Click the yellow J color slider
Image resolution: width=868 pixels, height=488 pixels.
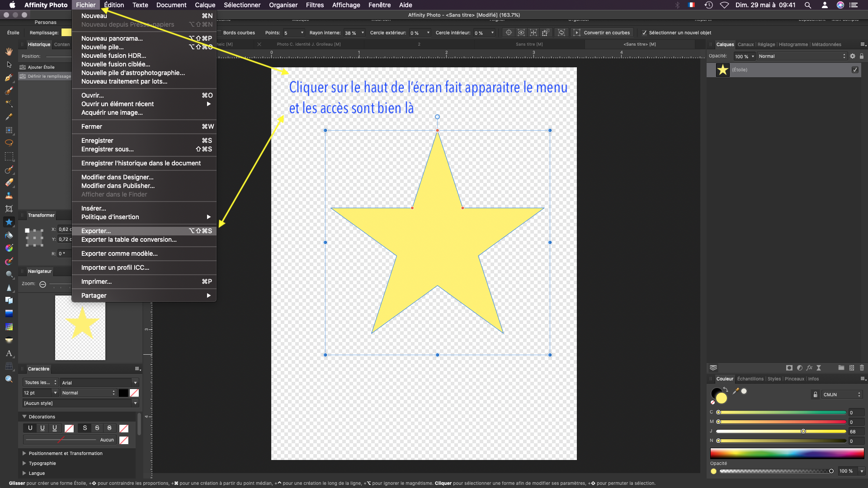(x=781, y=431)
